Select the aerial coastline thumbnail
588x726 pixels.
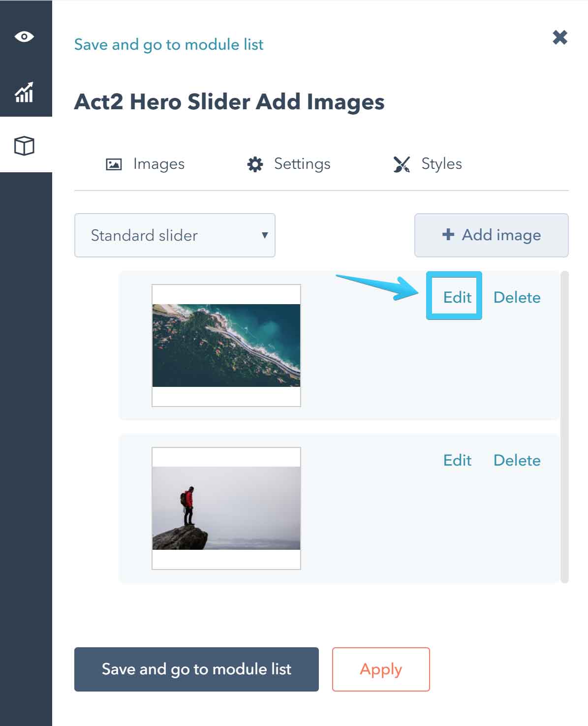click(226, 346)
